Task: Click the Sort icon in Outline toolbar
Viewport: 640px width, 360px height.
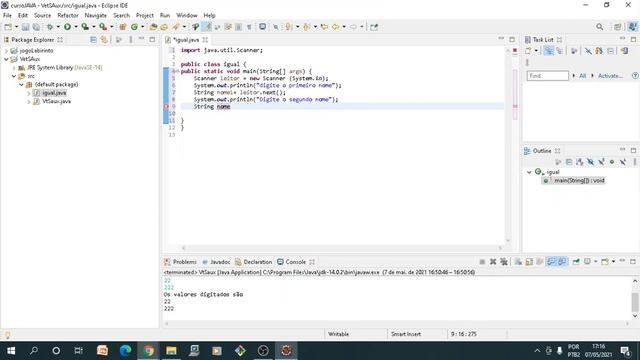Action: (580, 162)
